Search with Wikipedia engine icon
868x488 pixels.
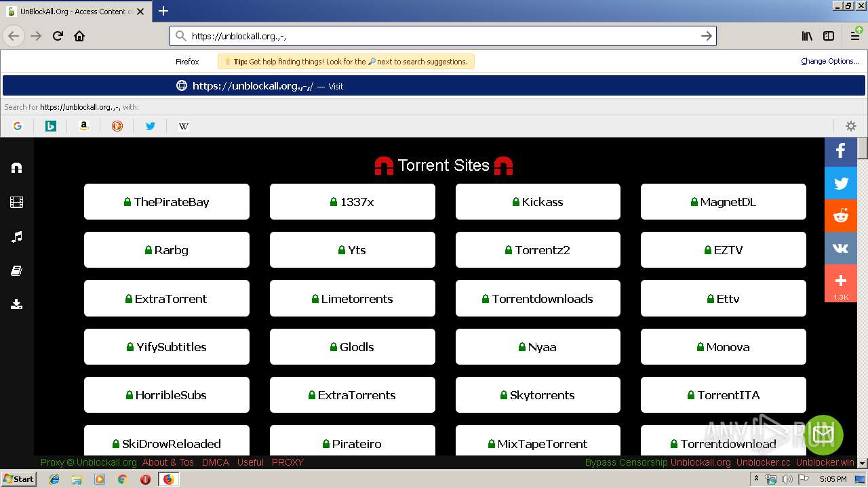[184, 126]
